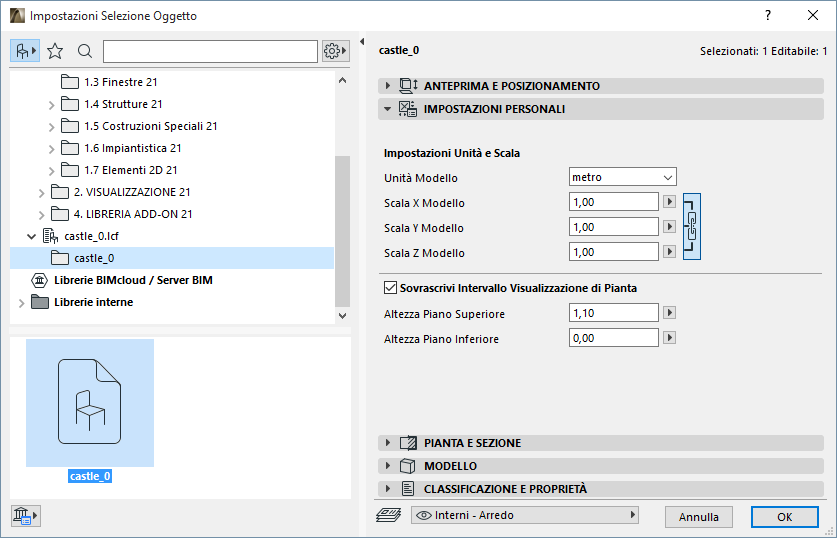Click the layer icon beside Interni - Arredo
Screen dimensions: 837x538
[x=387, y=516]
